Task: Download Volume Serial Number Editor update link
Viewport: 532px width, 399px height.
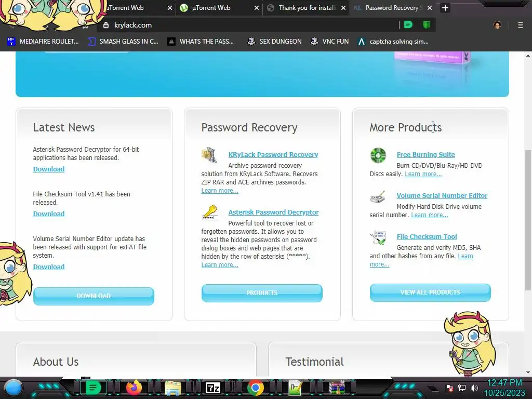Action: coord(48,267)
